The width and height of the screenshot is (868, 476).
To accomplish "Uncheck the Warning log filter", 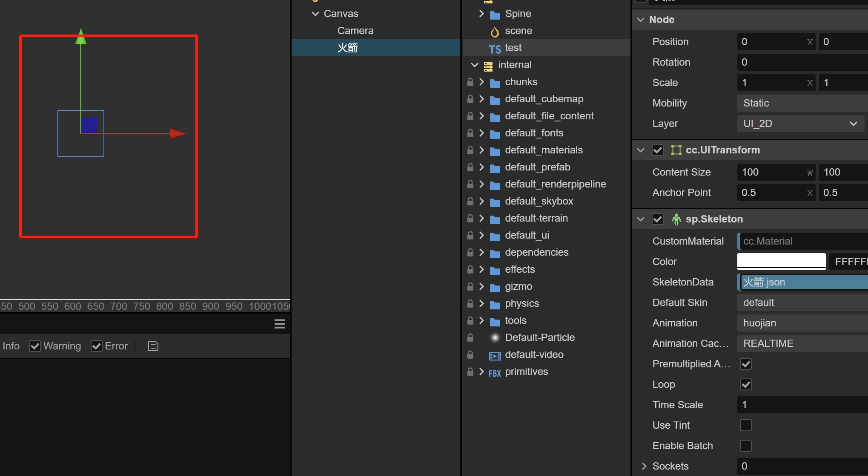I will tap(35, 346).
